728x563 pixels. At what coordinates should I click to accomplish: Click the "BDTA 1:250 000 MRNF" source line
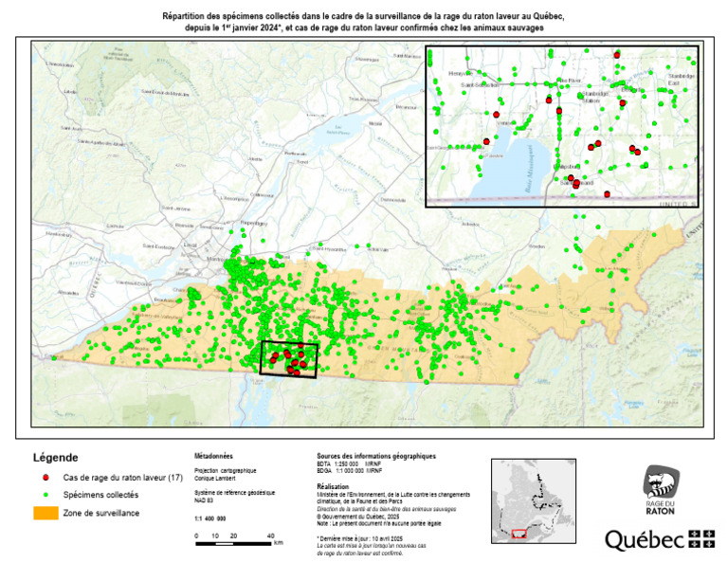(x=349, y=463)
